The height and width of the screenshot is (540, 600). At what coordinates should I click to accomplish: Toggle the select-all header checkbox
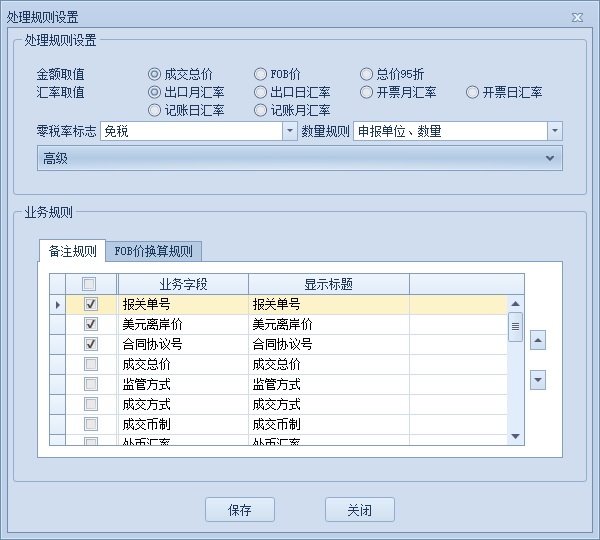tap(91, 284)
